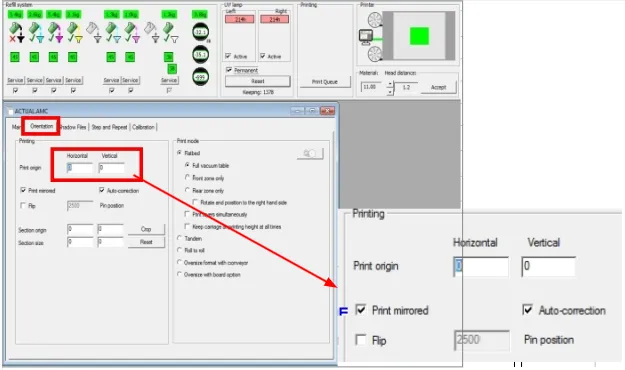Screen dimensions: 625x370
Task: Uncheck Auto-correction in the ACTUAL.AMC dialog
Action: [102, 190]
